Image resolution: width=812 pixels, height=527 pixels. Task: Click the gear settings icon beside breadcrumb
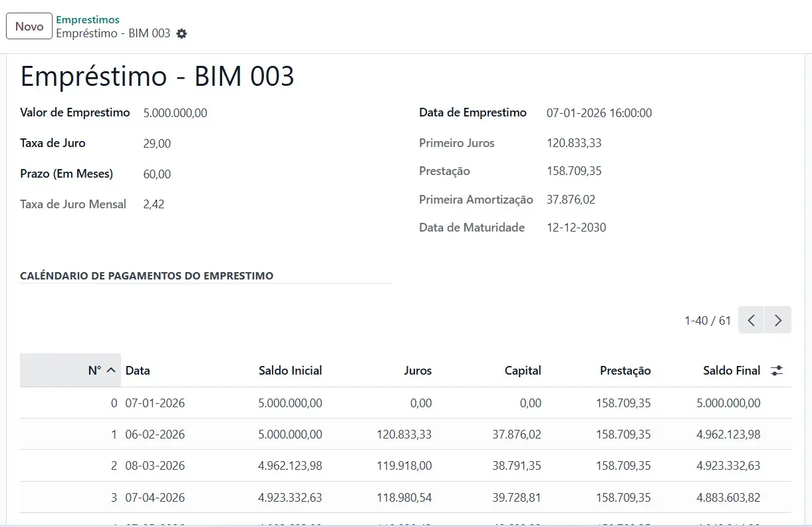click(x=182, y=33)
